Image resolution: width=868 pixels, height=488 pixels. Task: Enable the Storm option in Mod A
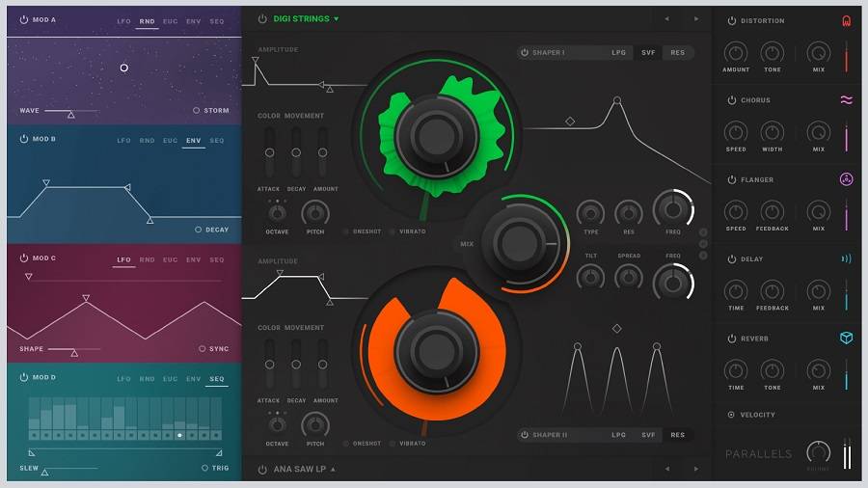197,110
